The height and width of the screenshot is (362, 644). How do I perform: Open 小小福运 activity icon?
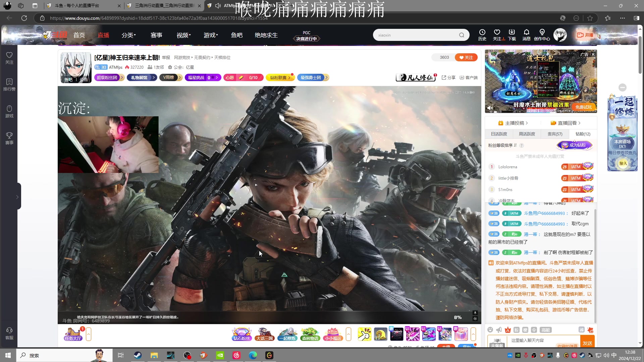(333, 334)
